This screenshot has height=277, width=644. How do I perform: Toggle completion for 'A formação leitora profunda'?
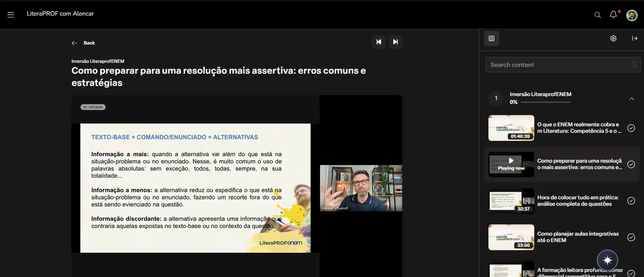(631, 273)
